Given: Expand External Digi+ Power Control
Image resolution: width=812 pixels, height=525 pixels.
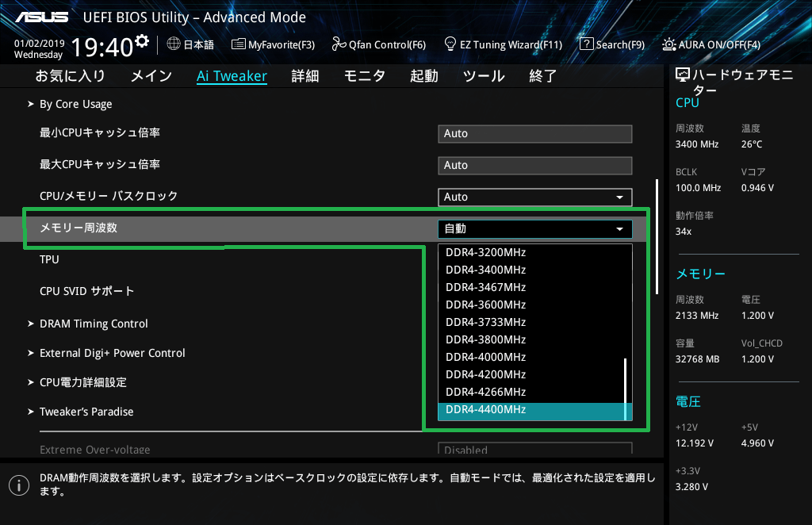Looking at the screenshot, I should 113,353.
